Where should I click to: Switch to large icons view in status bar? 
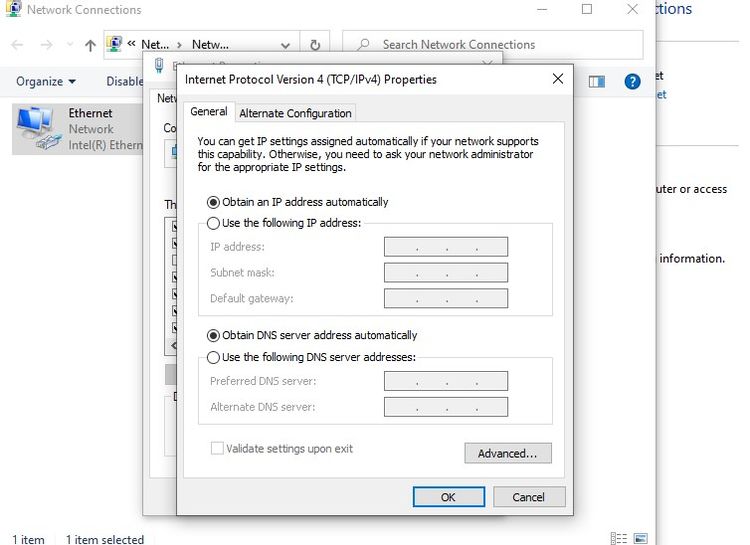[x=641, y=538]
